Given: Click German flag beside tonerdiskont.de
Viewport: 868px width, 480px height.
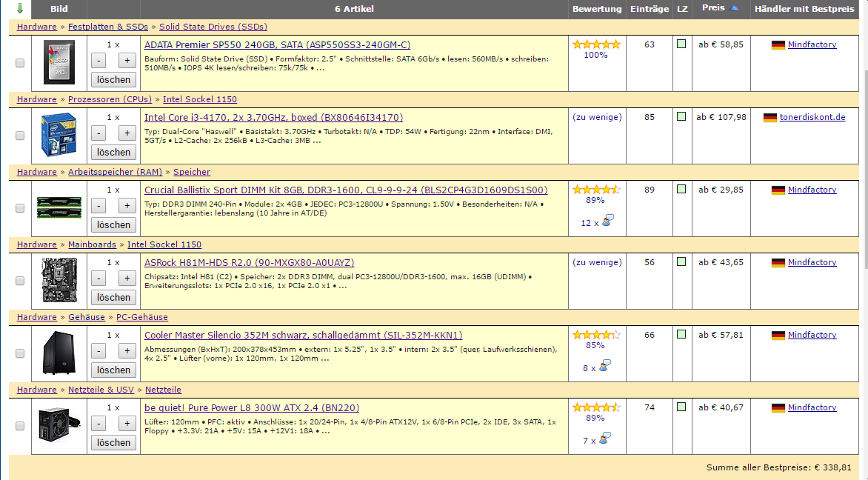Looking at the screenshot, I should pos(770,117).
